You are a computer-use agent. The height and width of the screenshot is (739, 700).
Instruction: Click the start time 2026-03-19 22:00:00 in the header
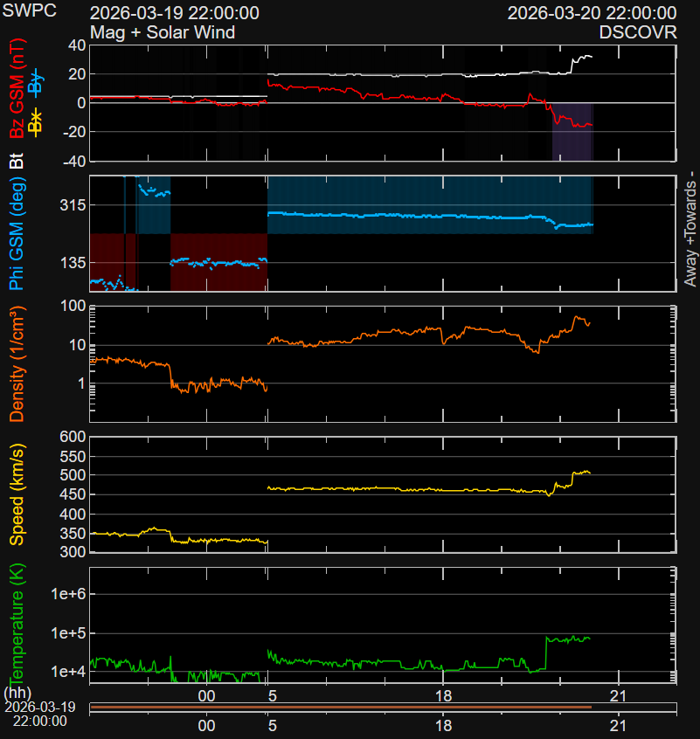175,13
